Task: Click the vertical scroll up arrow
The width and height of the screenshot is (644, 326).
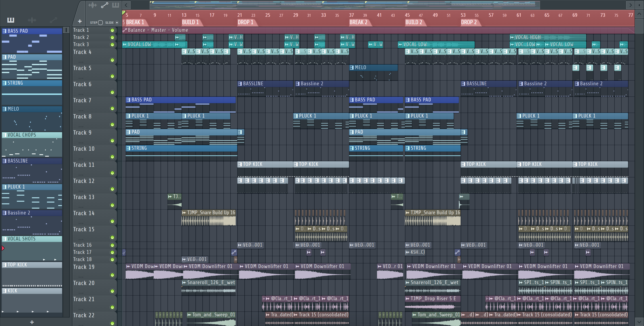Action: (639, 14)
